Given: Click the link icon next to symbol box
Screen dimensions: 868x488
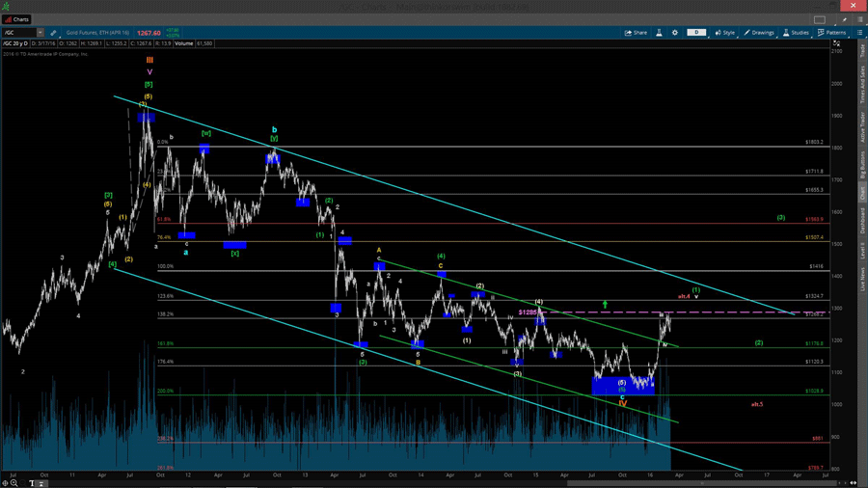Looking at the screenshot, I should 53,33.
